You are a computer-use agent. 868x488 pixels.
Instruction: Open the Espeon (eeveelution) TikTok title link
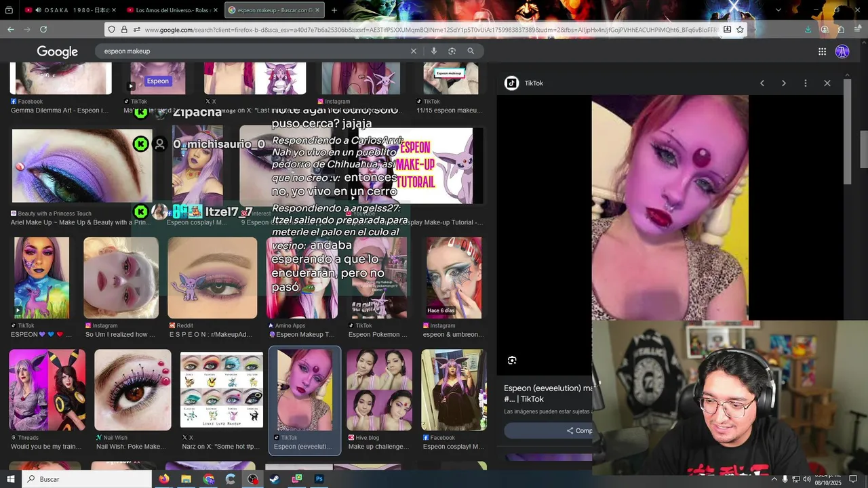548,393
